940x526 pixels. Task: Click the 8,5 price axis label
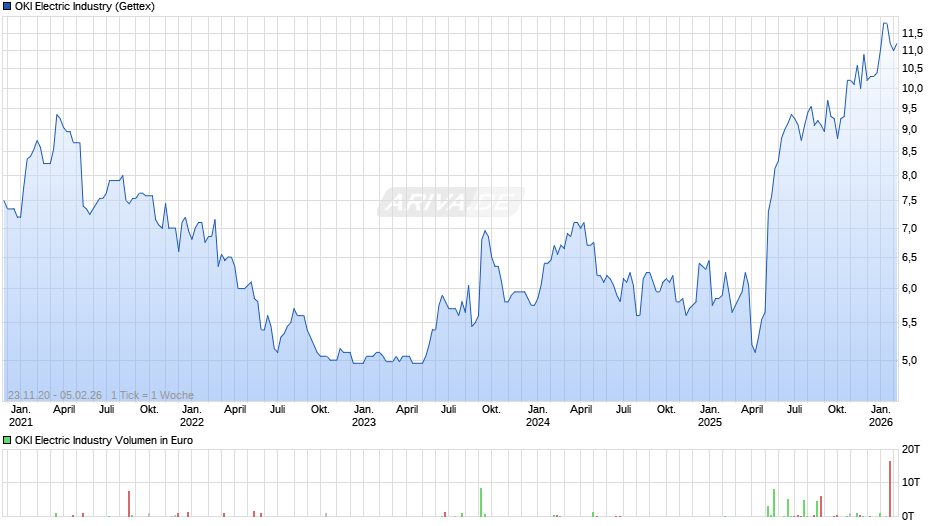(909, 152)
